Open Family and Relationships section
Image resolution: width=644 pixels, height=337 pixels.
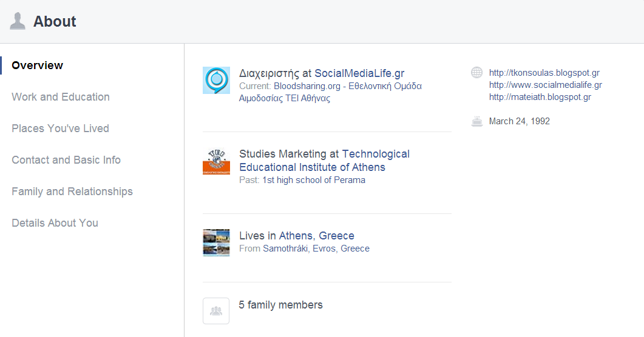pos(72,192)
